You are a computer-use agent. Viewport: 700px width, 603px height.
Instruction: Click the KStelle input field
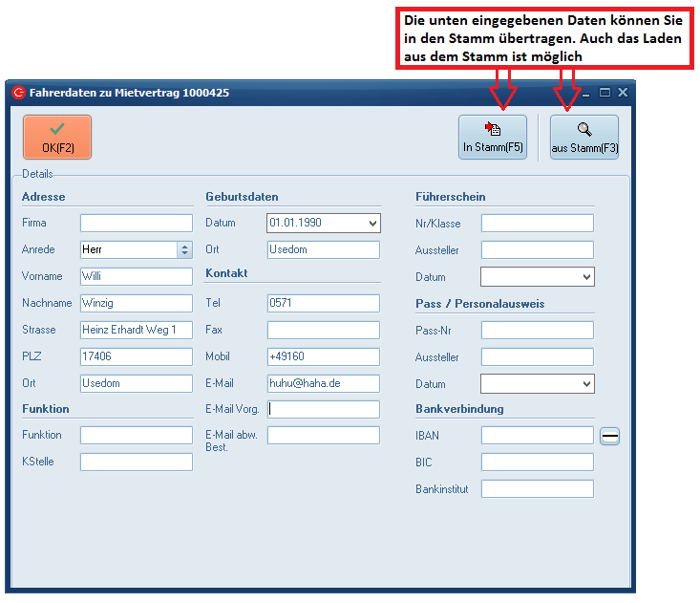click(x=136, y=463)
